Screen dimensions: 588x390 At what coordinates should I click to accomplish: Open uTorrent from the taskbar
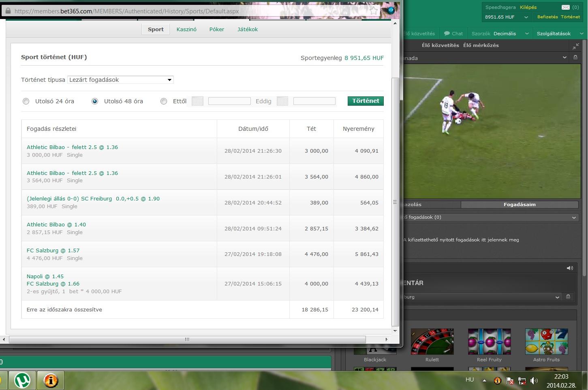pos(22,381)
